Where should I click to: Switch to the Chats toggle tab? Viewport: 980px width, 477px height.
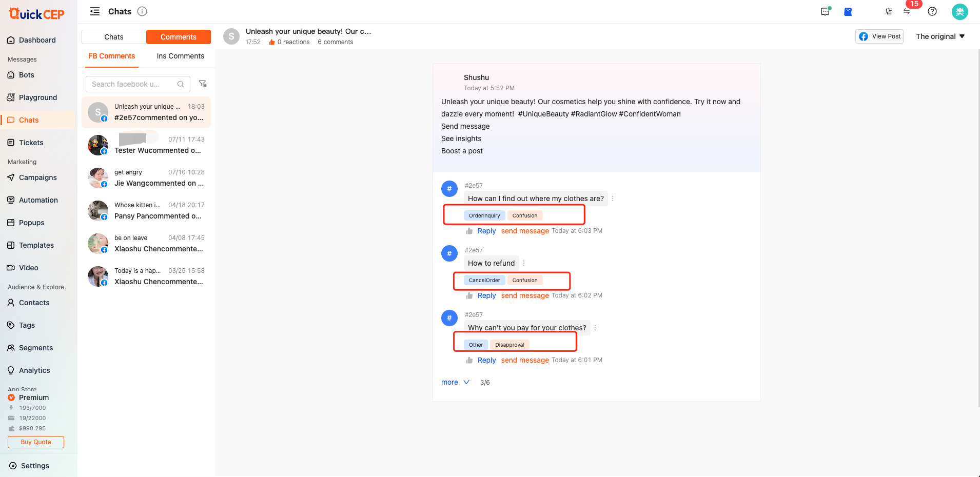(114, 37)
